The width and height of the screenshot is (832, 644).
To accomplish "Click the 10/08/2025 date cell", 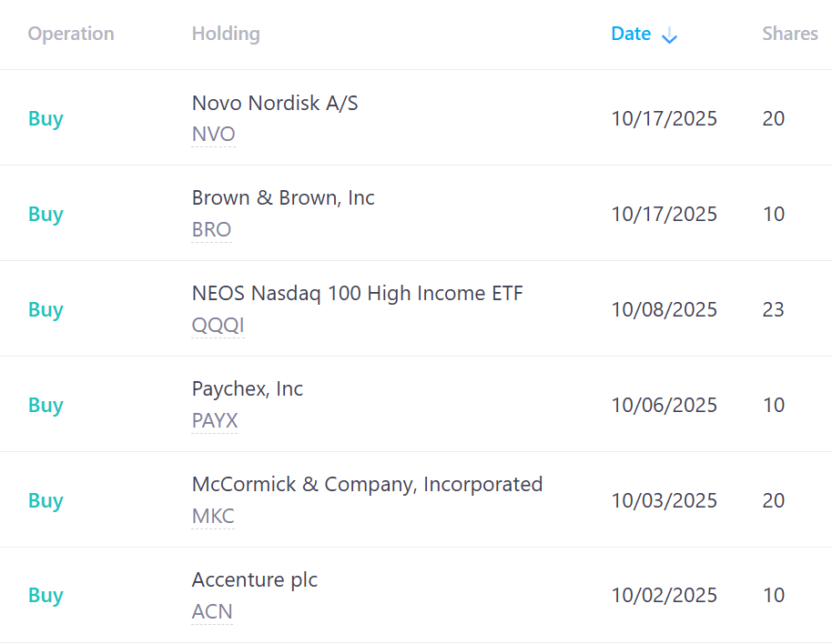I will pyautogui.click(x=664, y=310).
